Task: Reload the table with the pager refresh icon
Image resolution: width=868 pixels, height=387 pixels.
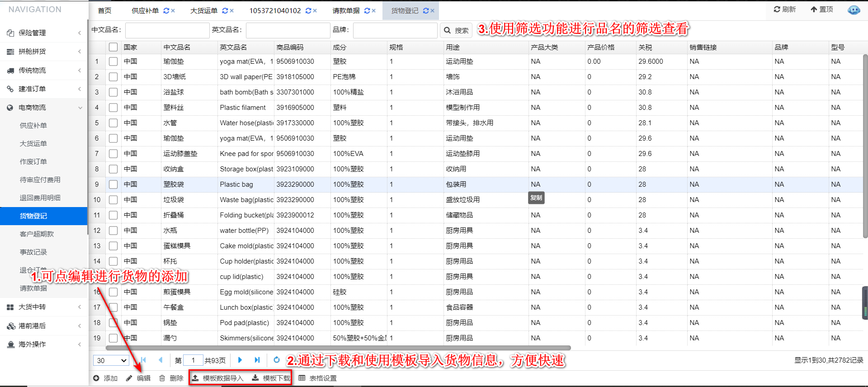Action: [277, 360]
